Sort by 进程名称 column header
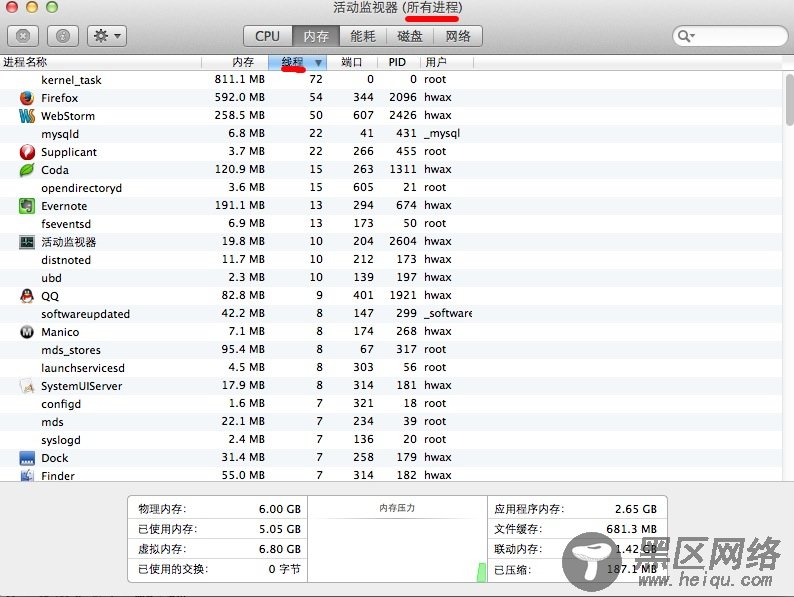The width and height of the screenshot is (794, 597). [100, 62]
